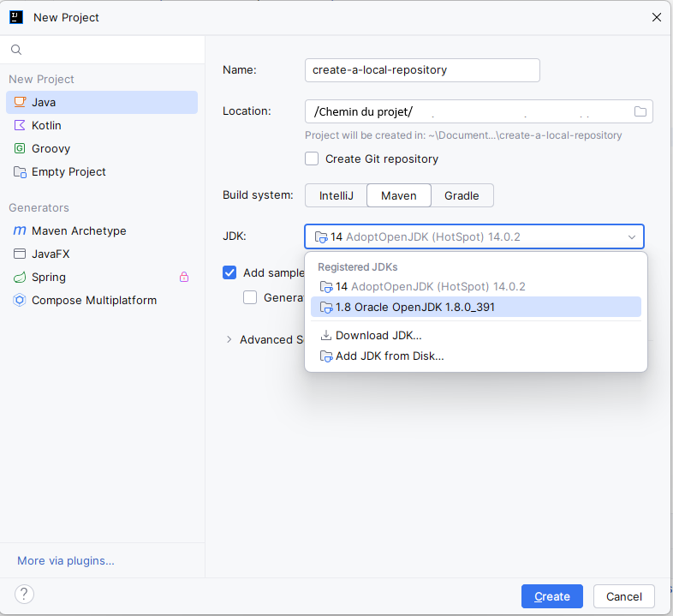673x616 pixels.
Task: Select the Java project type
Action: pyautogui.click(x=102, y=102)
